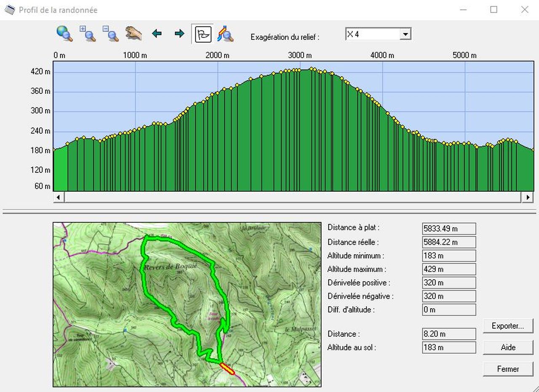Close the Profil de la randonnée window
Image resolution: width=539 pixels, height=392 pixels.
pyautogui.click(x=525, y=9)
